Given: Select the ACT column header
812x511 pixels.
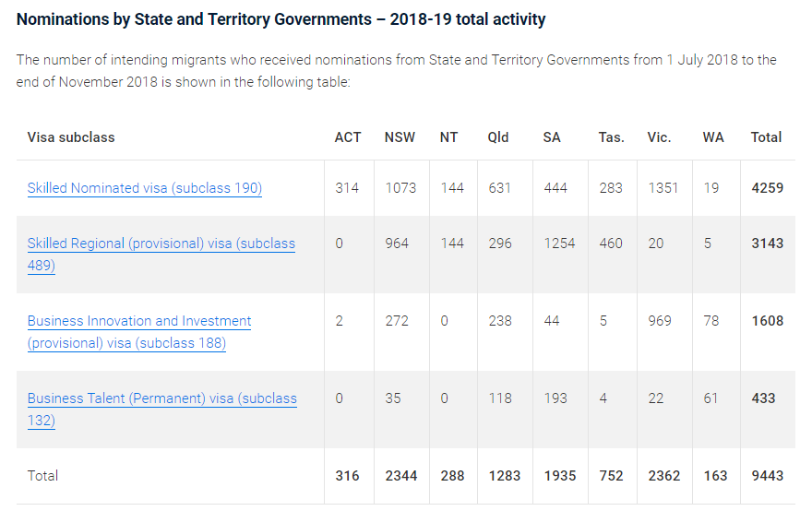Looking at the screenshot, I should (x=347, y=137).
